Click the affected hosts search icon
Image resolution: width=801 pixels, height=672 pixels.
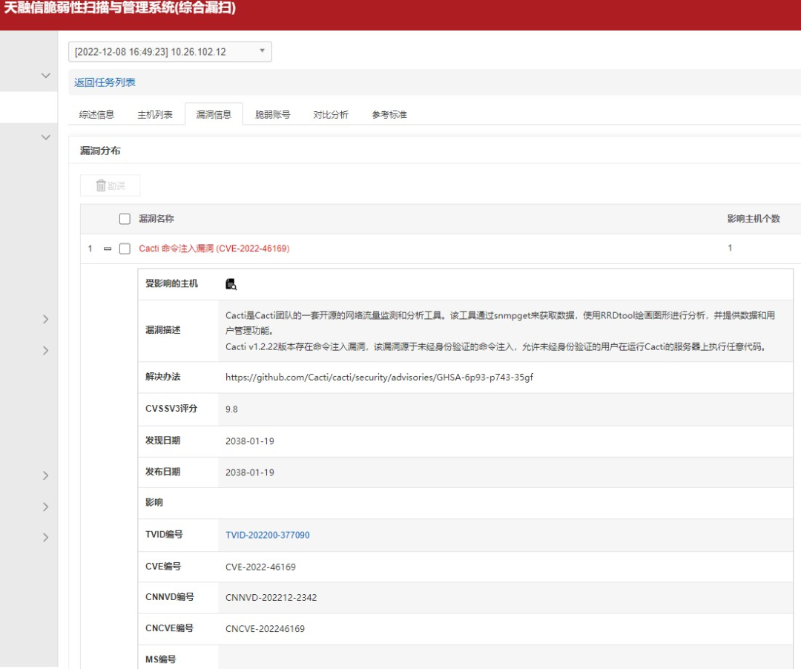pyautogui.click(x=231, y=284)
